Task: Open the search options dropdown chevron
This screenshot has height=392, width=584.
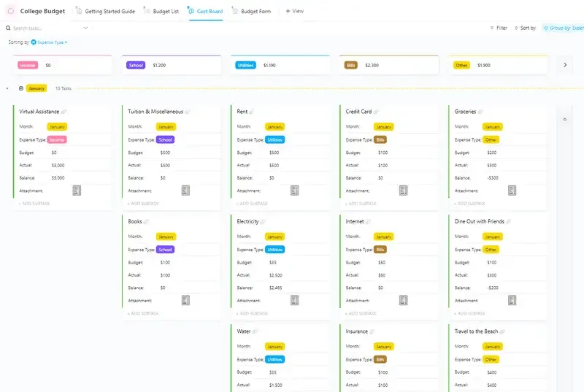Action: click(x=85, y=28)
